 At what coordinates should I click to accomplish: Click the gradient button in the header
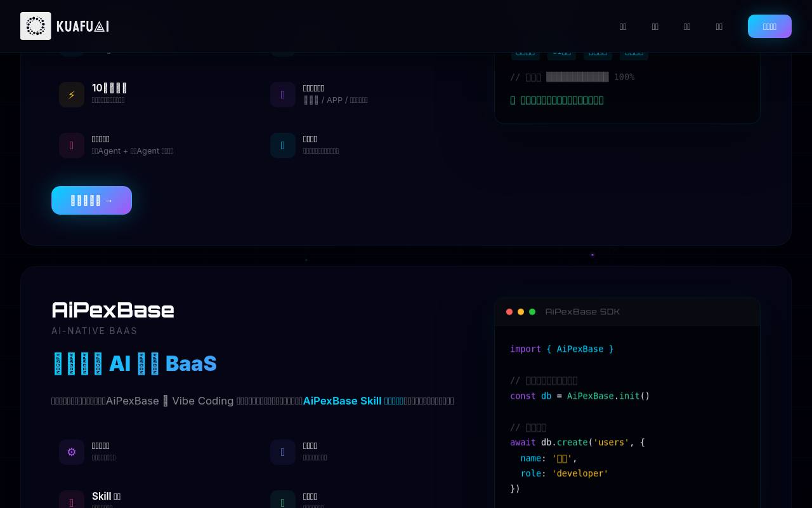[769, 26]
